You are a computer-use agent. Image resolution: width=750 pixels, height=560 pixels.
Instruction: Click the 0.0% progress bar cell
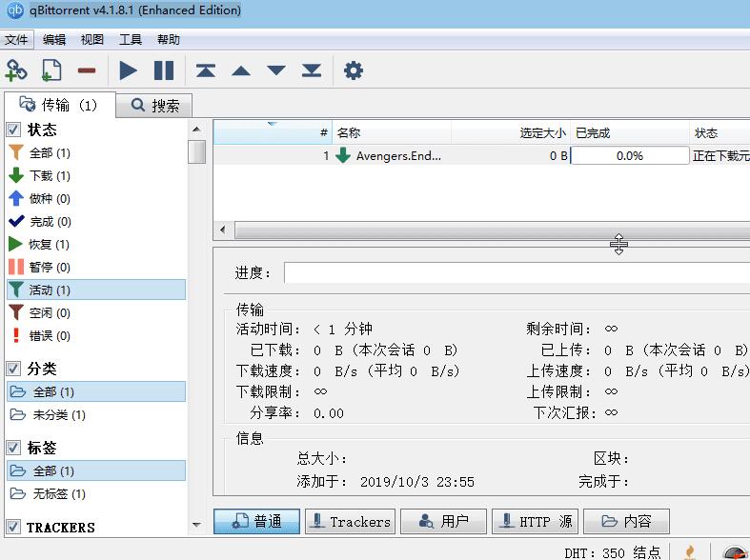[x=630, y=156]
